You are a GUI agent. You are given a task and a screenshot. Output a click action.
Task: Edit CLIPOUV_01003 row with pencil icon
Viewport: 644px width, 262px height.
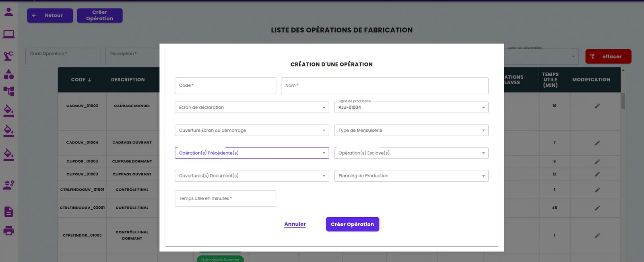pyautogui.click(x=597, y=174)
